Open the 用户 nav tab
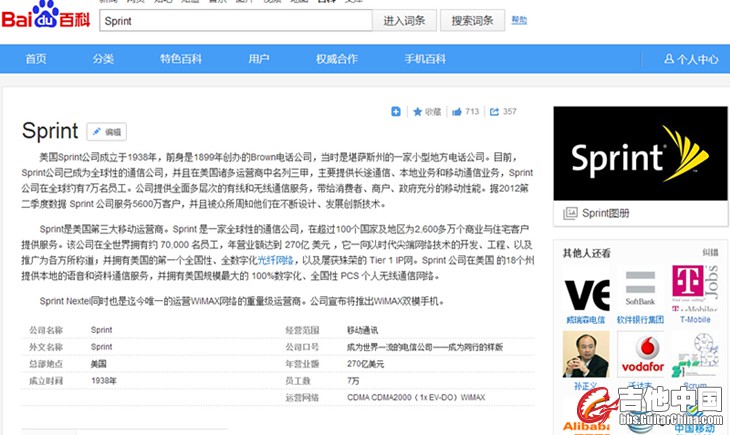Screen dimensions: 730x435 pos(259,59)
